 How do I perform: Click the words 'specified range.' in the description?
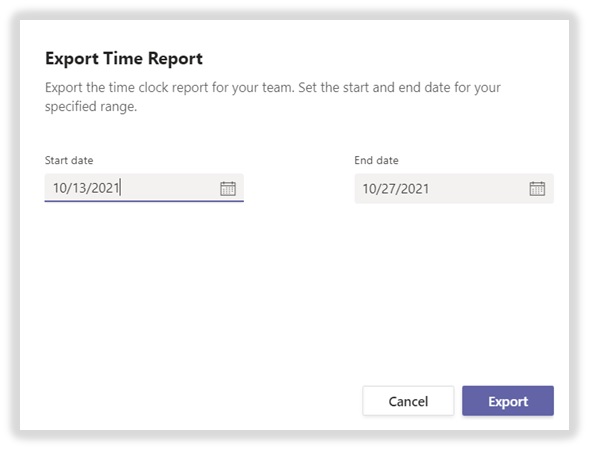91,107
